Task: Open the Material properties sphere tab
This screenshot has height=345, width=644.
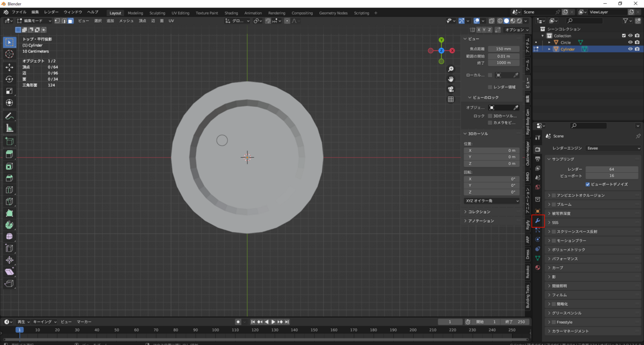Action: 538,267
